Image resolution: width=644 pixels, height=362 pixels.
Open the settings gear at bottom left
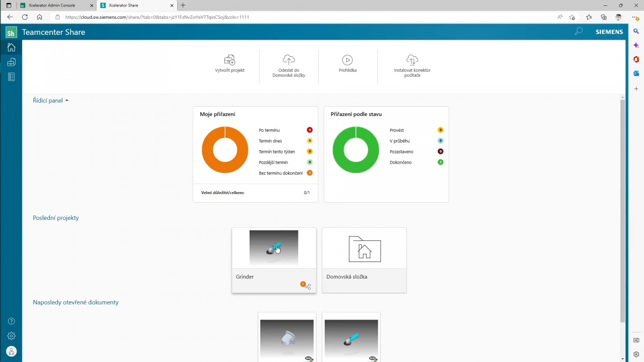pos(11,335)
